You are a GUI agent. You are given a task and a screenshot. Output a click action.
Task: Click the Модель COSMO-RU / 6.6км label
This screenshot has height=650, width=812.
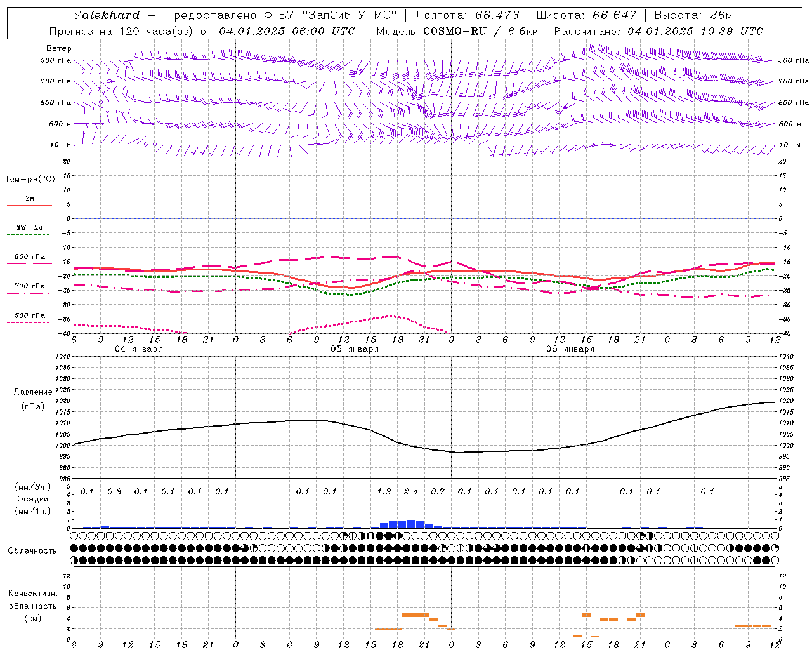pos(457,31)
